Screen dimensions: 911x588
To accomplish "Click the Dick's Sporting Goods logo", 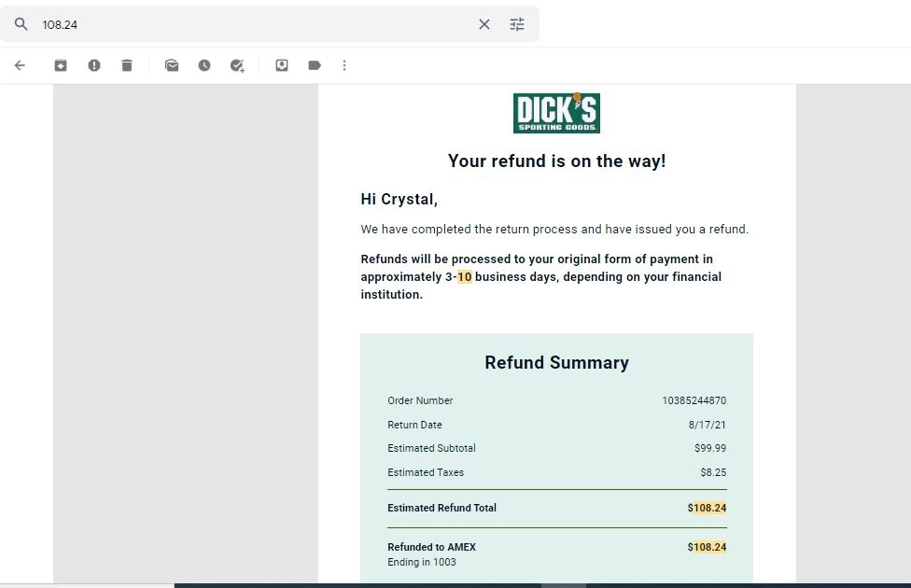I will coord(556,113).
